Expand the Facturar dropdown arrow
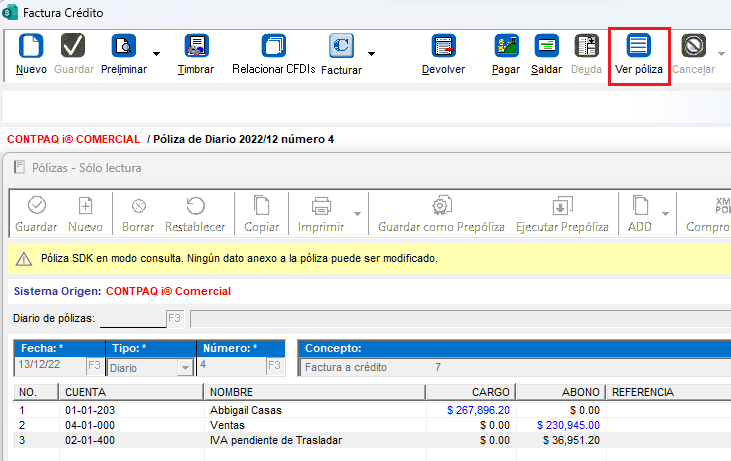731x461 pixels. 372,53
